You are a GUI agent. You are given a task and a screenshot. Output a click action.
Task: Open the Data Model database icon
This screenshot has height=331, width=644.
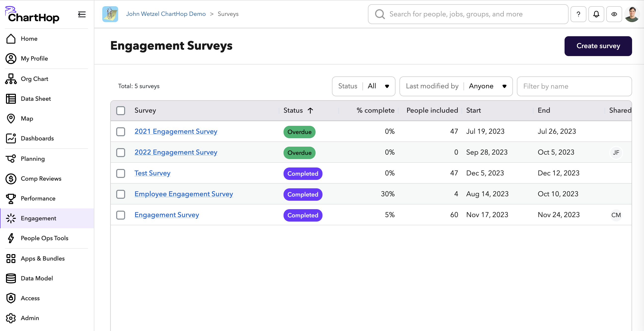click(11, 278)
